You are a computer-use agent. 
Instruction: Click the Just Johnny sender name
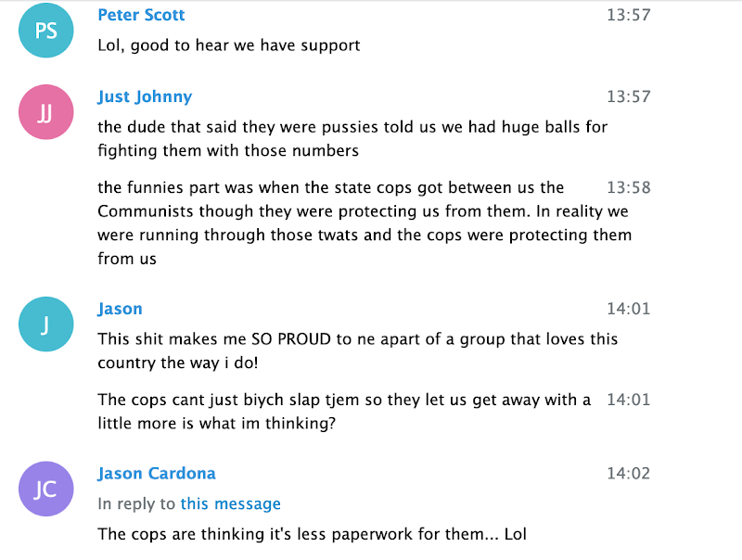pyautogui.click(x=145, y=96)
